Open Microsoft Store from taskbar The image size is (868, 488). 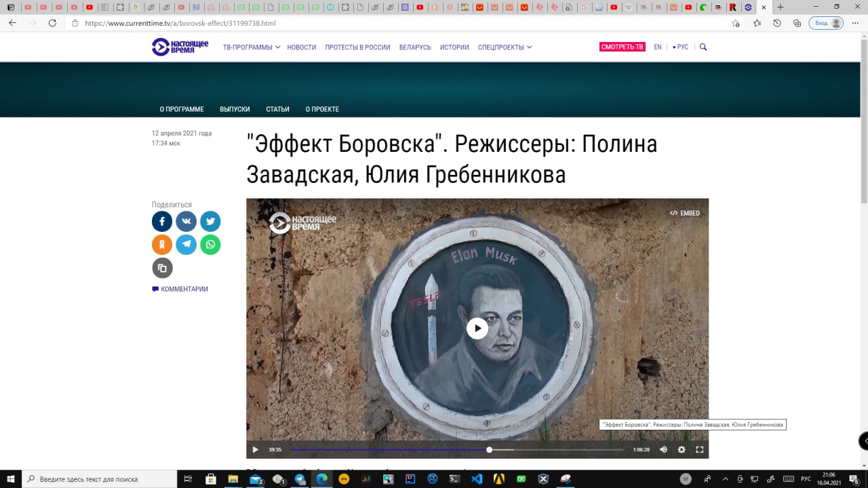211,479
